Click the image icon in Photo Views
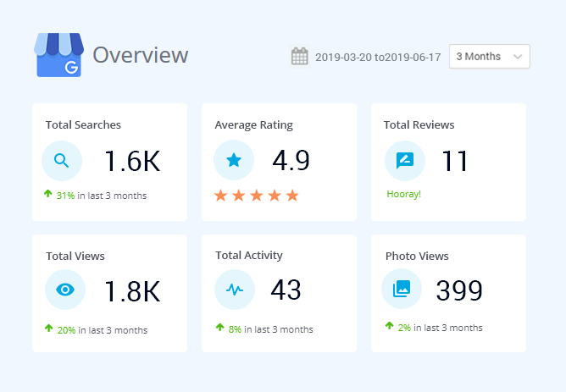 click(402, 290)
